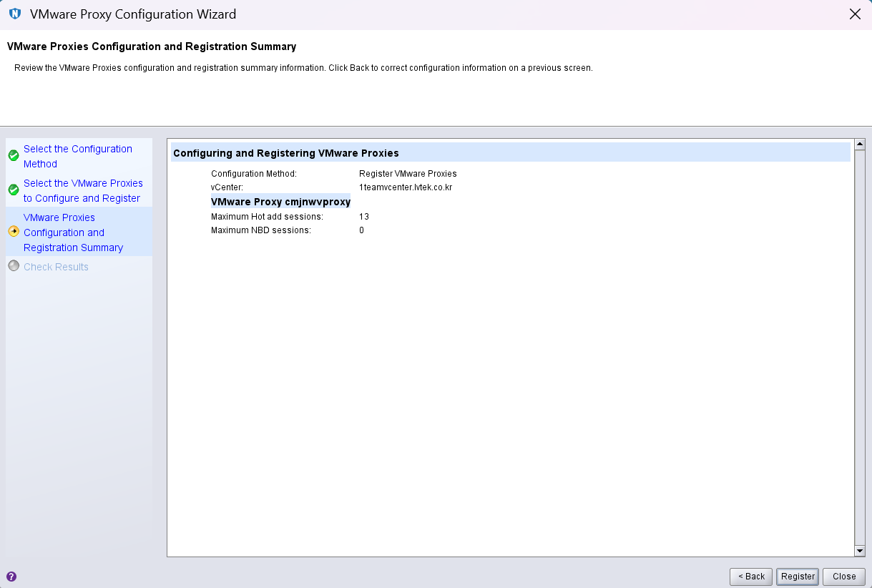This screenshot has width=872, height=588.
Task: Select the Check Results step
Action: point(56,267)
